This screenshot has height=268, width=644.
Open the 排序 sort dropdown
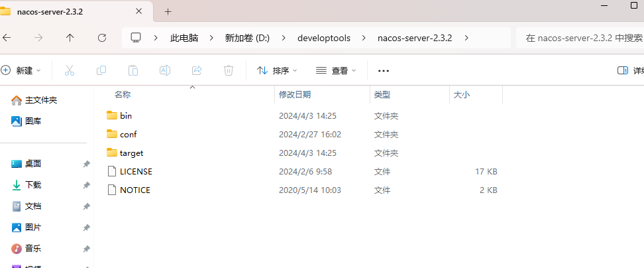point(277,70)
